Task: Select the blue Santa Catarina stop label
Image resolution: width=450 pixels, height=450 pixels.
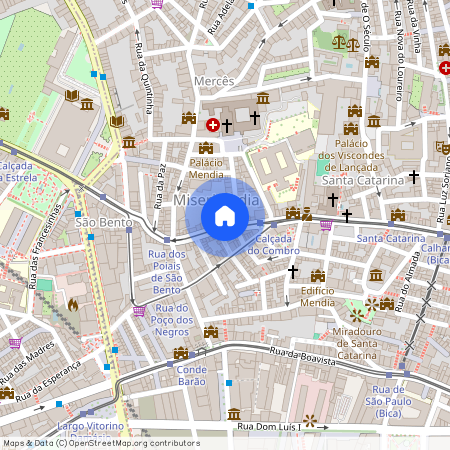Action: [391, 239]
